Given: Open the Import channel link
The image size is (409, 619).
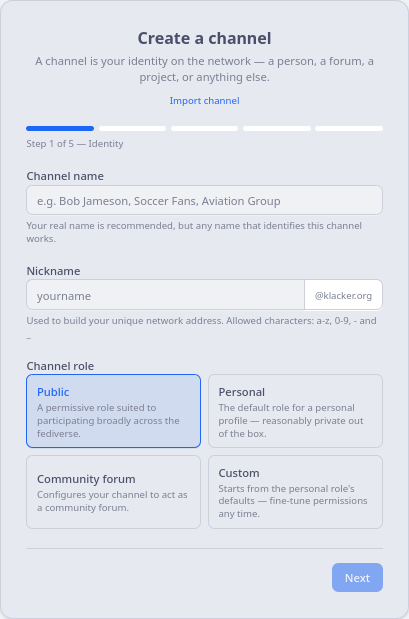Looking at the screenshot, I should tap(204, 101).
